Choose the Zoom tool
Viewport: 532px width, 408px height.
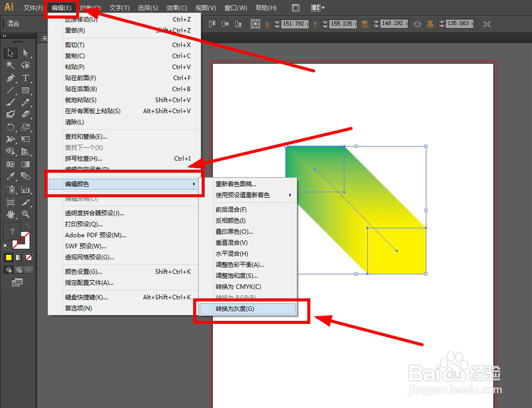click(25, 213)
